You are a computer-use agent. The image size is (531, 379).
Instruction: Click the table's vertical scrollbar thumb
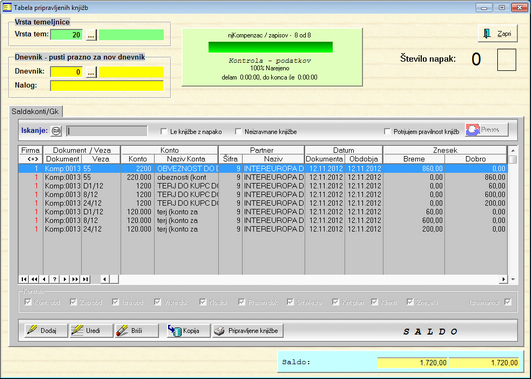(513, 159)
